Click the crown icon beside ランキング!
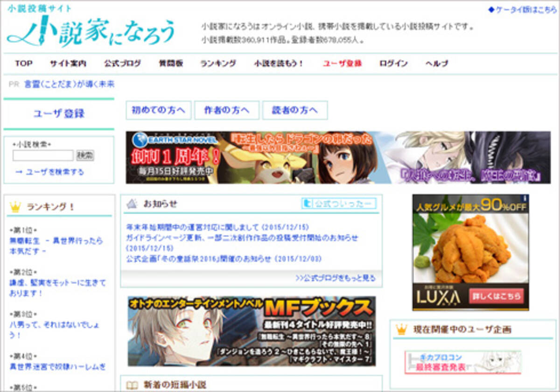The height and width of the screenshot is (392, 560). tap(15, 207)
